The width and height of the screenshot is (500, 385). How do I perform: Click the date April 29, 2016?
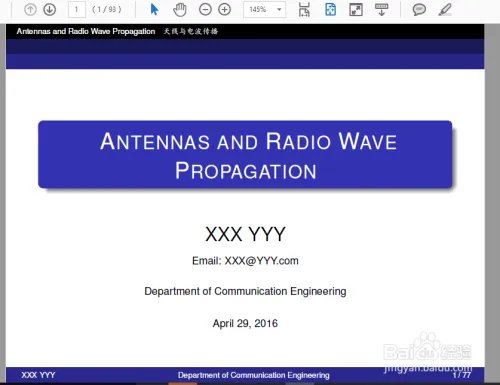pos(245,323)
